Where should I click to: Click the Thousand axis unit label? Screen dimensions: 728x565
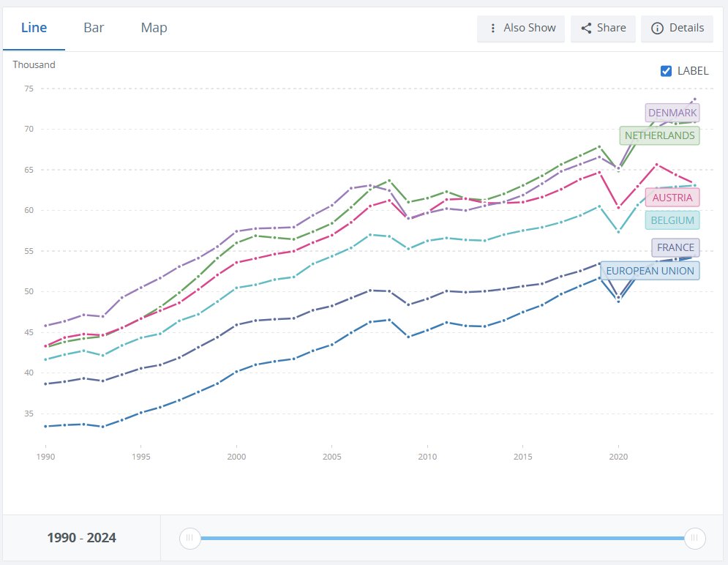coord(34,64)
